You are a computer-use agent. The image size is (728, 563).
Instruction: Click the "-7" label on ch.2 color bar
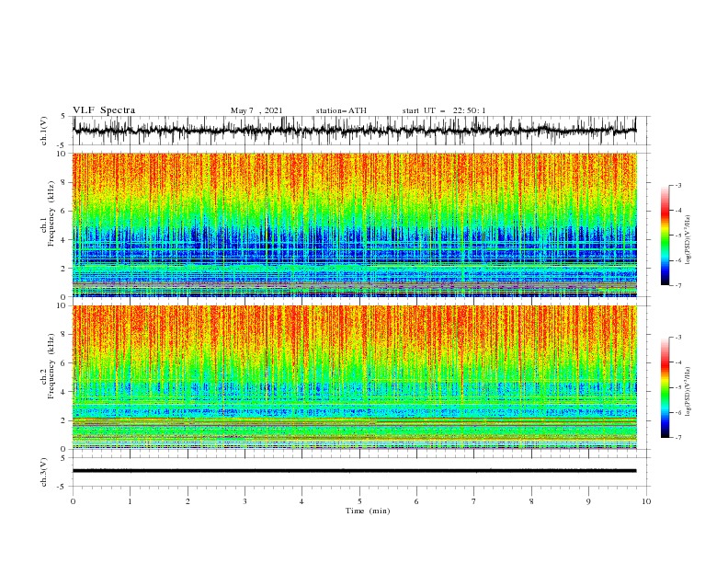pos(677,438)
